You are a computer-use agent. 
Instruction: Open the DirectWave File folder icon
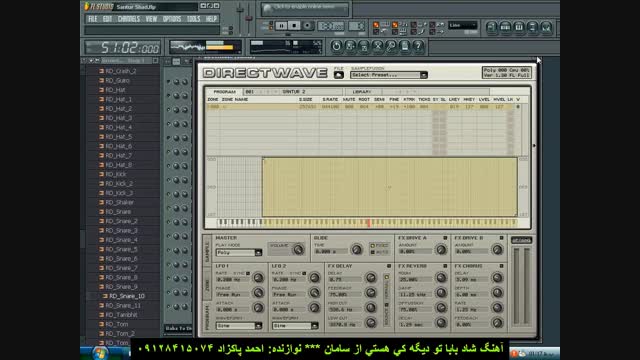pos(339,75)
